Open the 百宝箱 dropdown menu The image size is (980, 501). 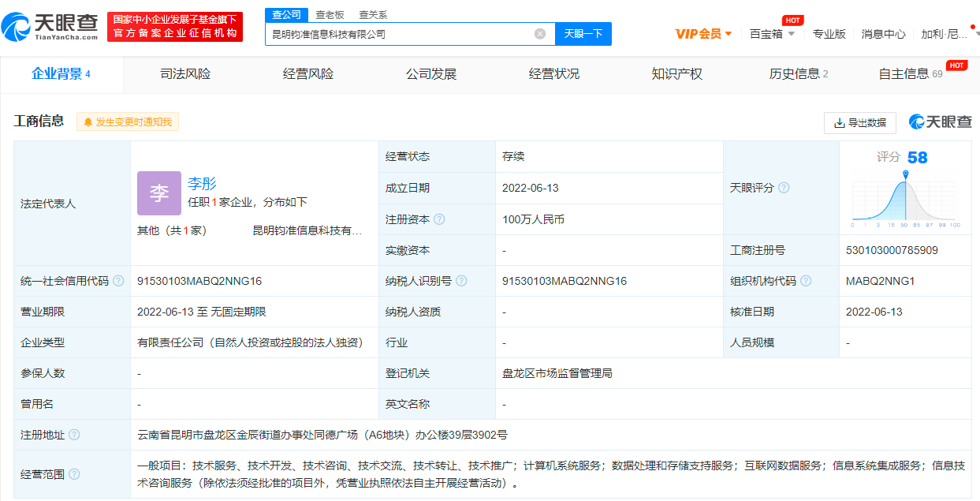768,33
